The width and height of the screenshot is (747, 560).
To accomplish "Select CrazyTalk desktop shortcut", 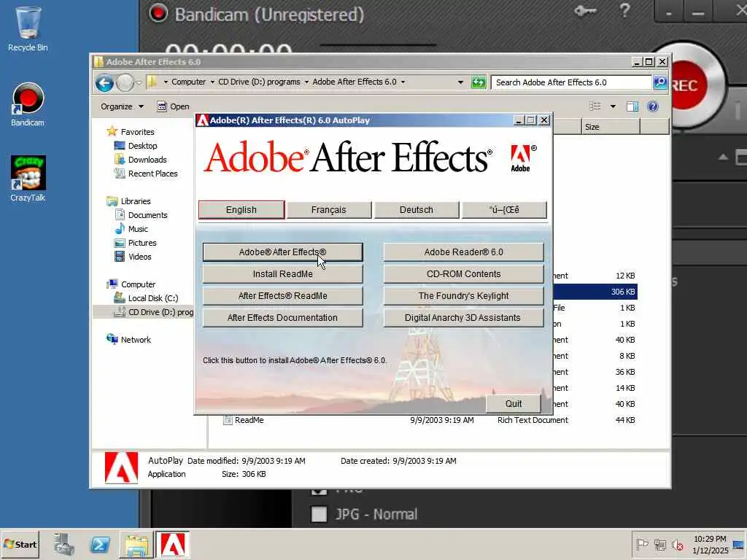I will [28, 179].
